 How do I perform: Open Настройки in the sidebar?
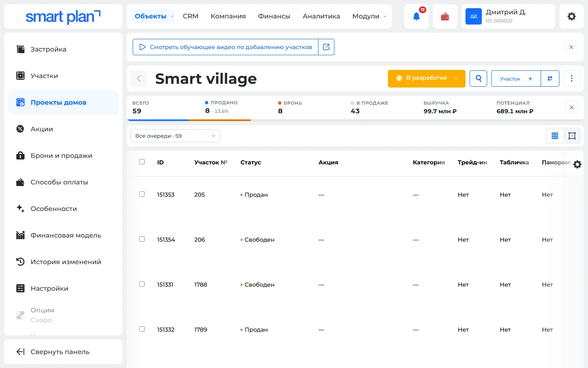pyautogui.click(x=63, y=288)
